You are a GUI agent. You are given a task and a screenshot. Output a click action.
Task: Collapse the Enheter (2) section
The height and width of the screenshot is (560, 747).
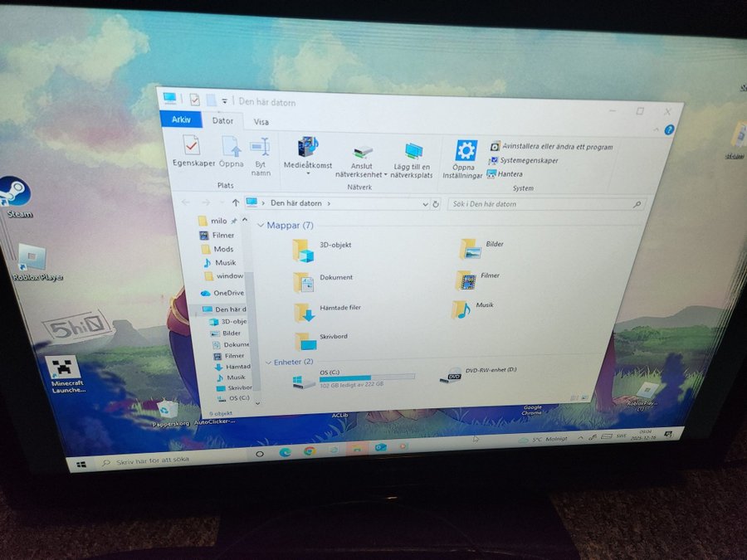point(267,363)
